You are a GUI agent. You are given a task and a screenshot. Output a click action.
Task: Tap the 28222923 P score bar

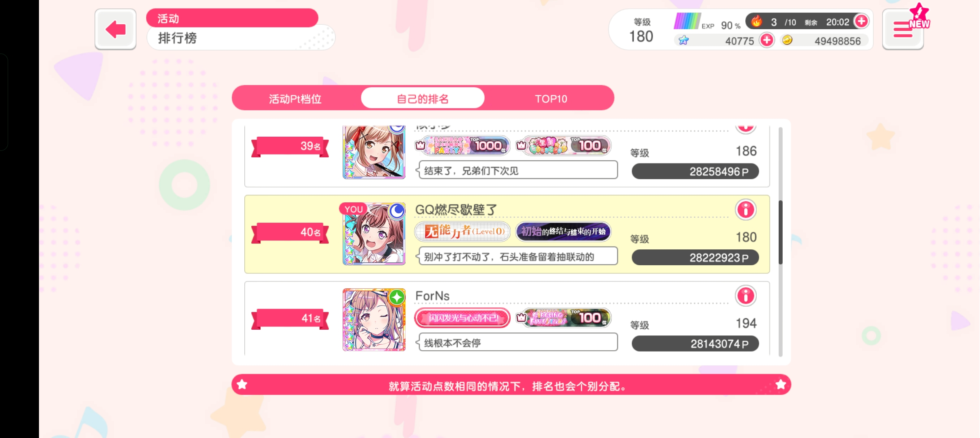point(695,258)
